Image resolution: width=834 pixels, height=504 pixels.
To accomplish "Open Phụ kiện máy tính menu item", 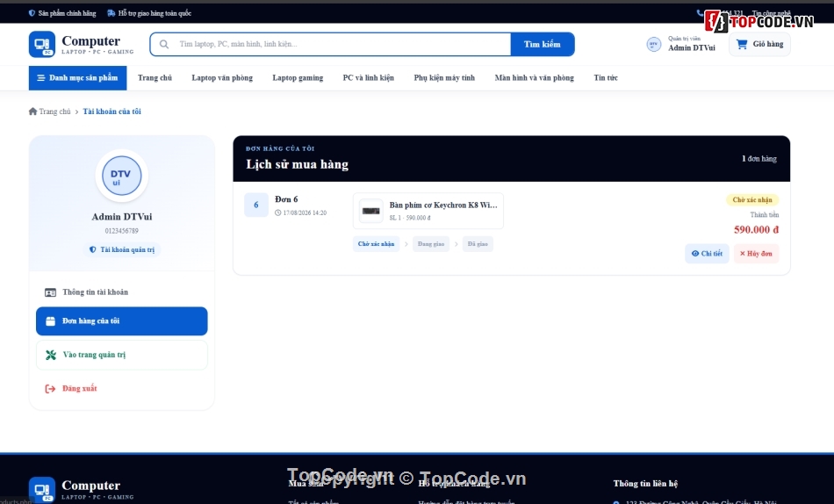I will 445,77.
